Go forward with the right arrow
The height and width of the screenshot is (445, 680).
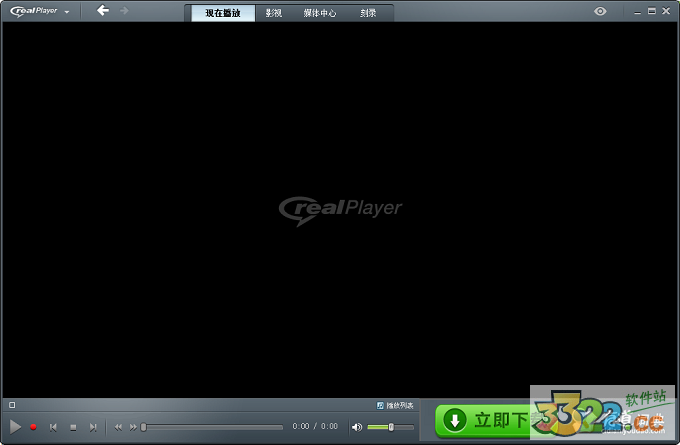tap(124, 10)
